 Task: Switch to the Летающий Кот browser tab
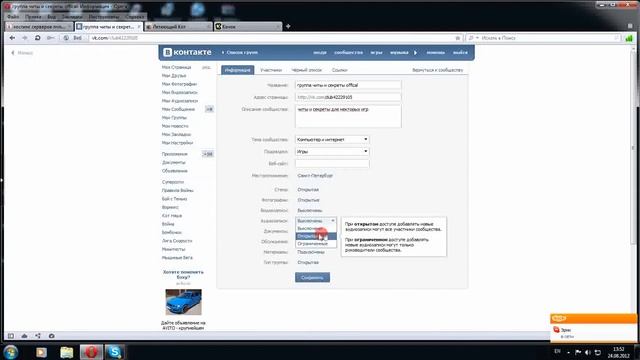(x=178, y=27)
